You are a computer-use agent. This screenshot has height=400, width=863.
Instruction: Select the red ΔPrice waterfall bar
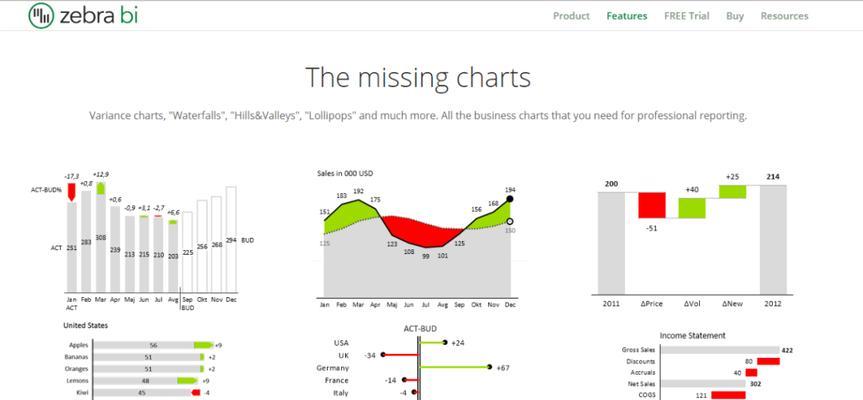[x=652, y=205]
